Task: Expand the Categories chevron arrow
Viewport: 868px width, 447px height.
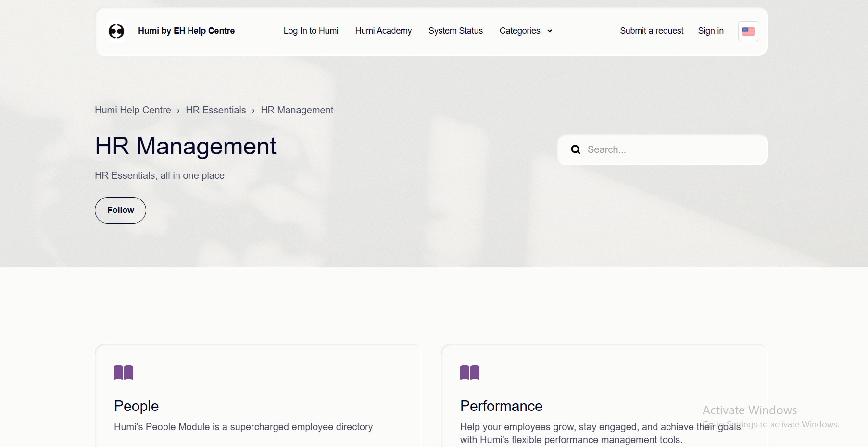Action: 550,31
